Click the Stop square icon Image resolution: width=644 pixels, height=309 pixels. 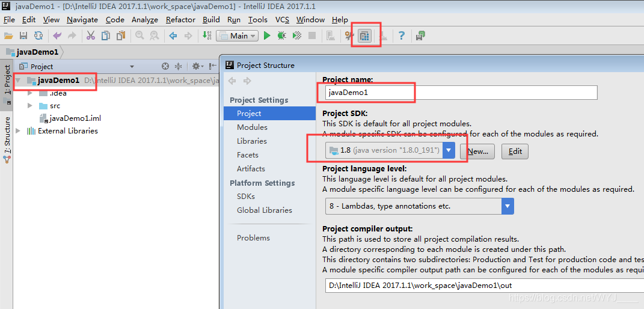coord(311,36)
